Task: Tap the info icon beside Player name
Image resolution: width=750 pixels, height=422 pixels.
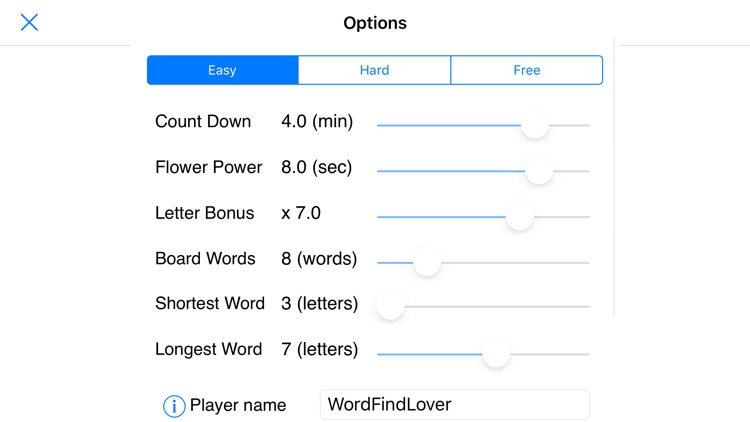Action: pos(174,405)
